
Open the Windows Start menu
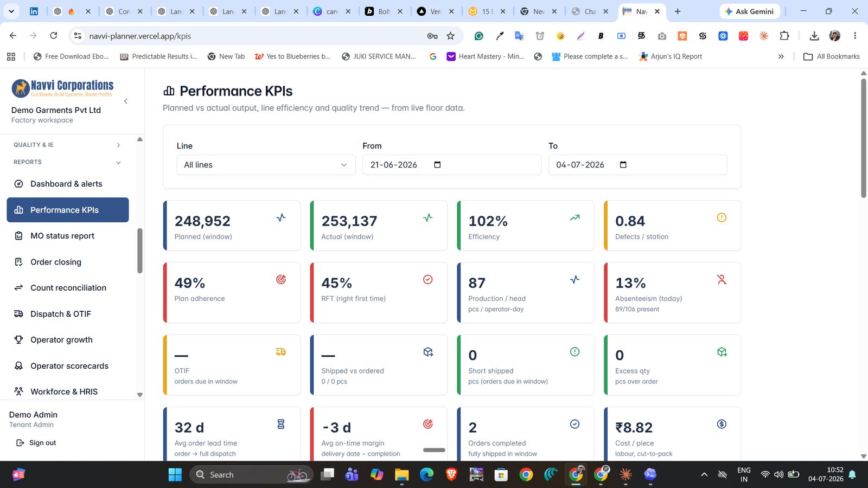[x=175, y=475]
